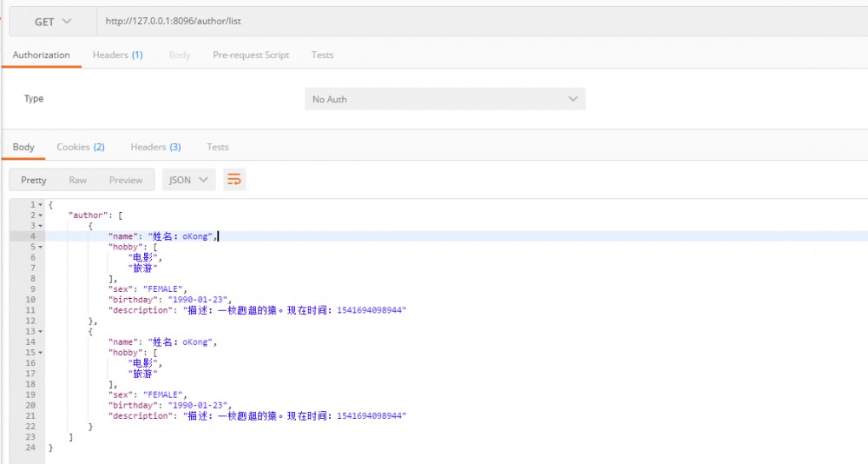Collapse the second object at line 13
This screenshot has width=868, height=464.
click(x=41, y=332)
